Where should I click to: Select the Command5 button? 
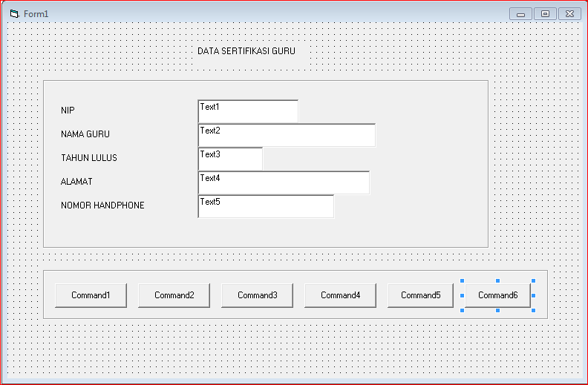(x=421, y=295)
